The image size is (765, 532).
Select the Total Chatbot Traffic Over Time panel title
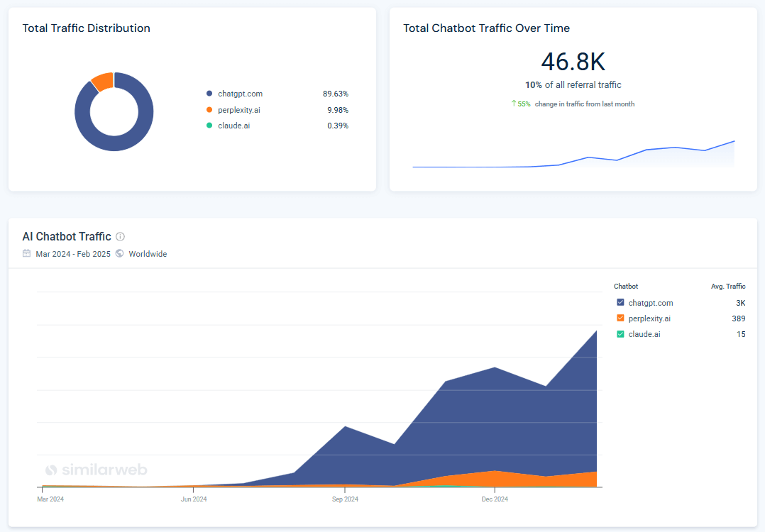(486, 28)
